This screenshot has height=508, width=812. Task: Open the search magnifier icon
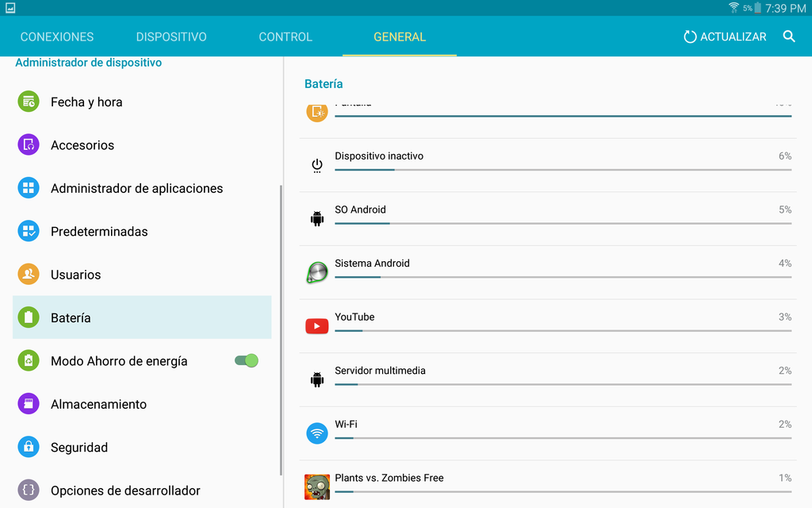click(789, 37)
